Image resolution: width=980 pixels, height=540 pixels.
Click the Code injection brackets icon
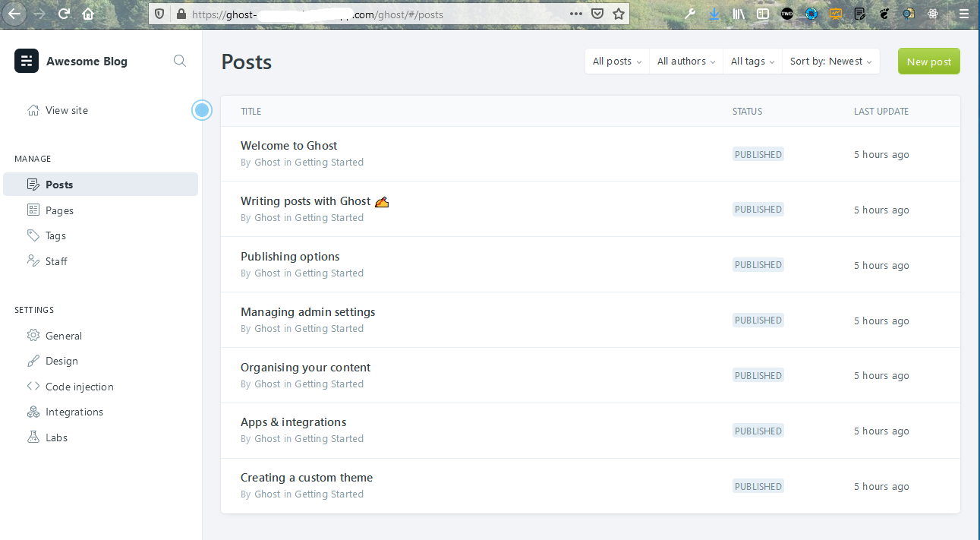coord(33,387)
